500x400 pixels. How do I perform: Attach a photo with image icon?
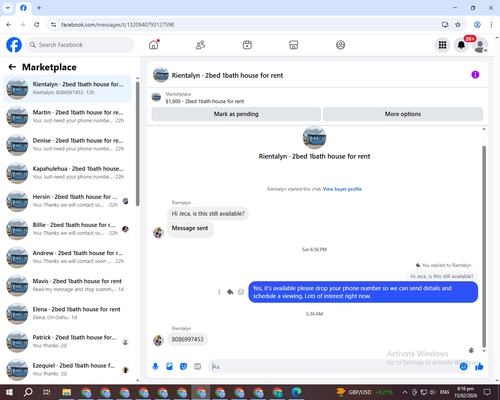(x=169, y=367)
